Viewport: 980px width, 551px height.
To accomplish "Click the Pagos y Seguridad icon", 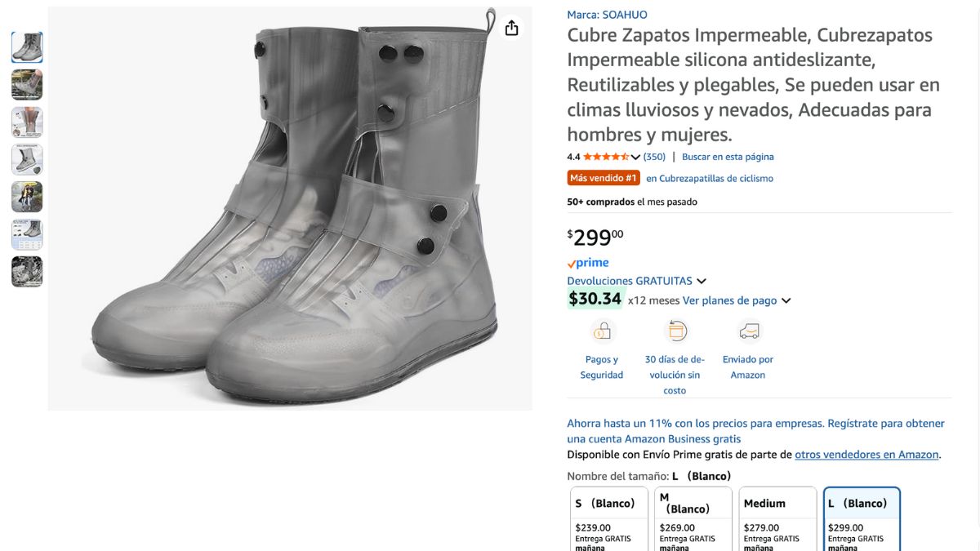I will [x=602, y=331].
